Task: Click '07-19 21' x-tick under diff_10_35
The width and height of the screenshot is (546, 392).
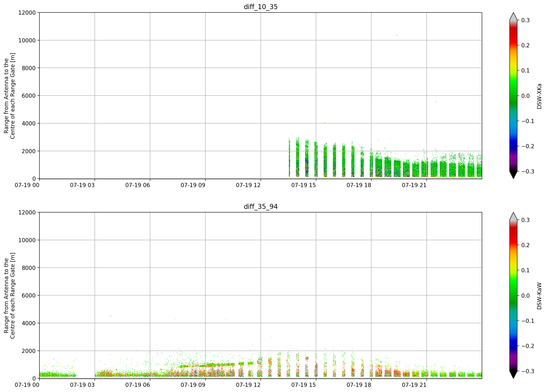Action: (414, 185)
